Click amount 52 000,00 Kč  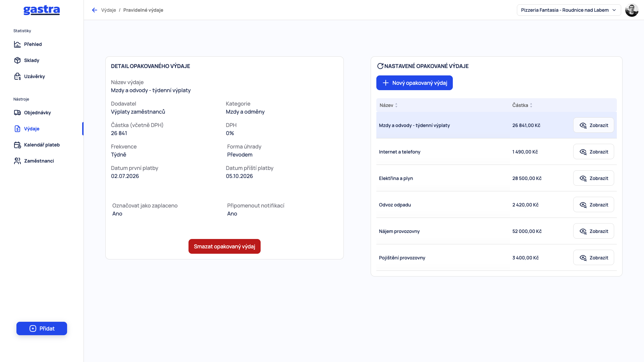527,231
